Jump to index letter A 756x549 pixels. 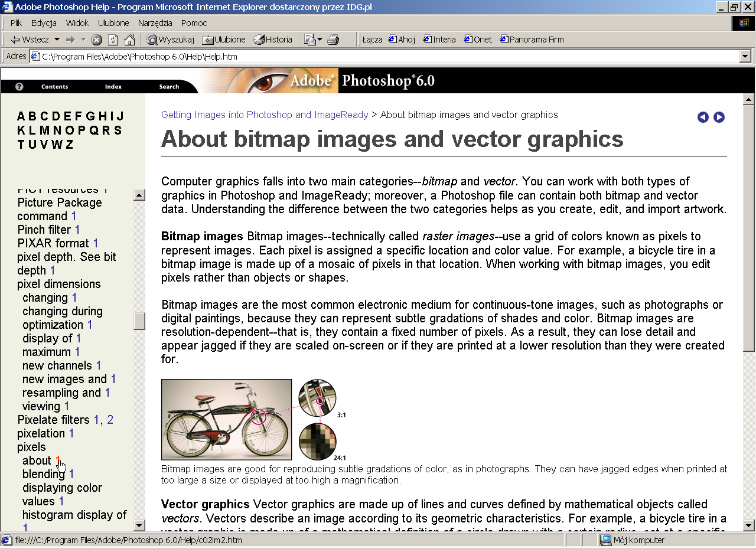pyautogui.click(x=22, y=116)
